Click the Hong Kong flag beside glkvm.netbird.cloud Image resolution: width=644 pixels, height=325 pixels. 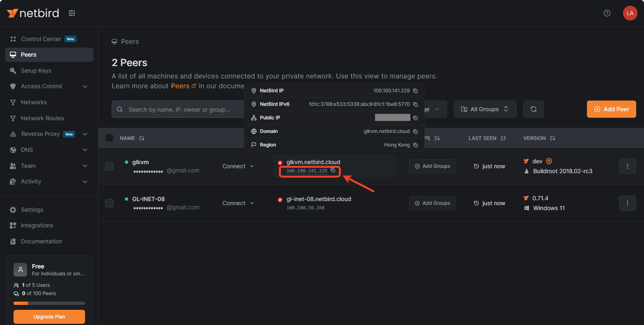pyautogui.click(x=280, y=162)
